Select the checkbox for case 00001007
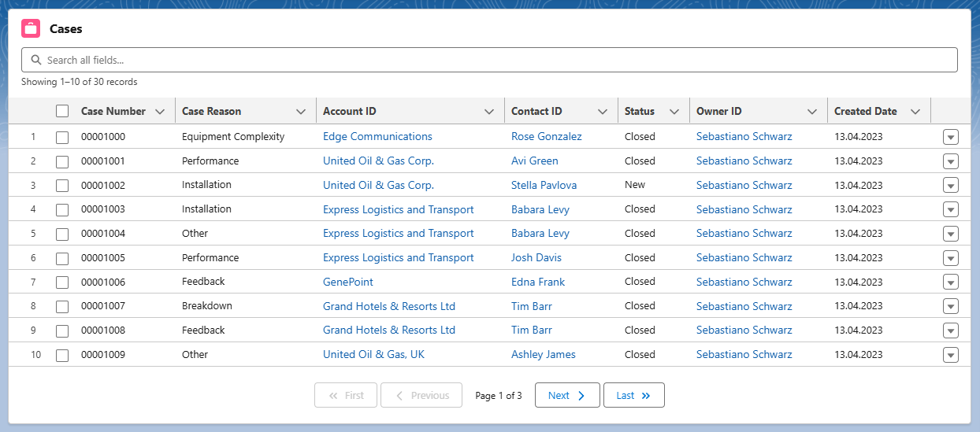The width and height of the screenshot is (980, 432). 62,307
